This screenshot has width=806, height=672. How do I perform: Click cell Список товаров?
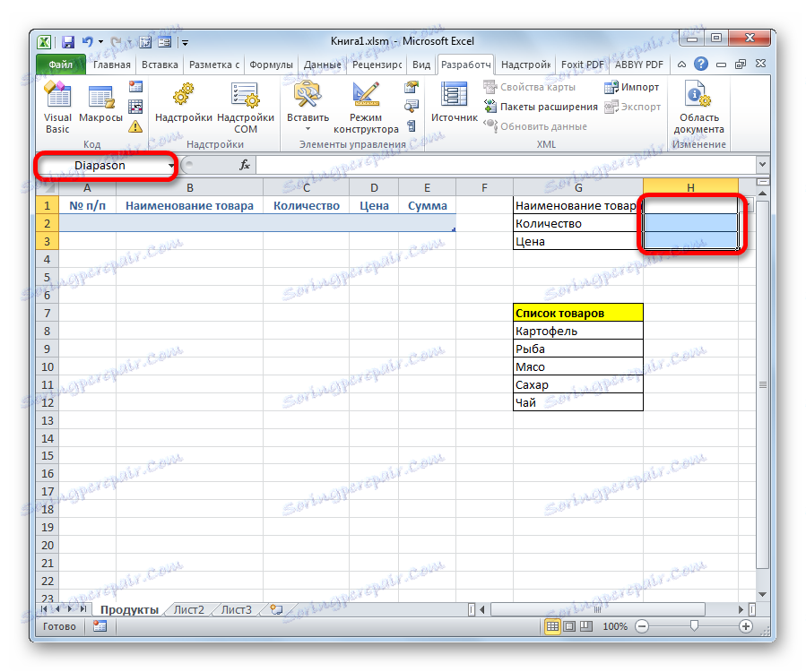pos(578,313)
